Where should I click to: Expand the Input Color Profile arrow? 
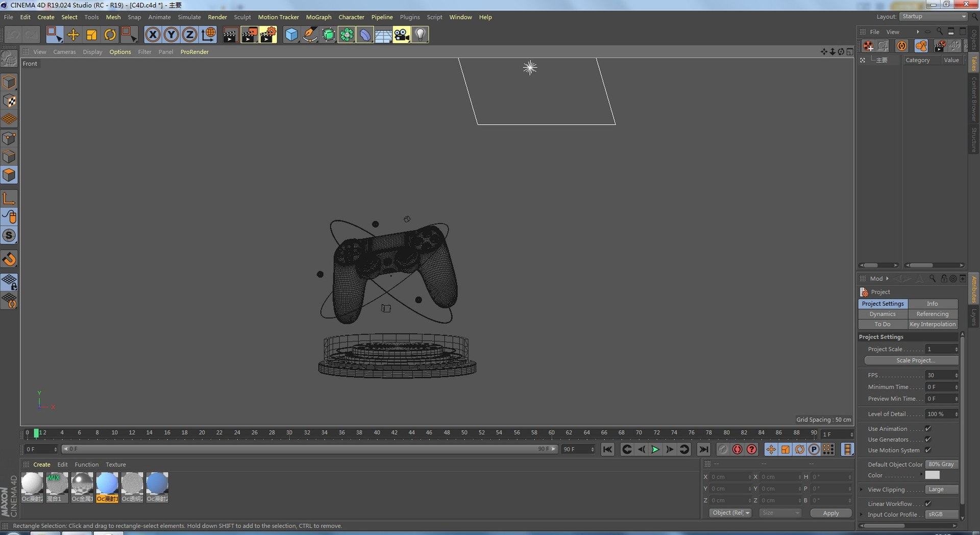(x=862, y=515)
